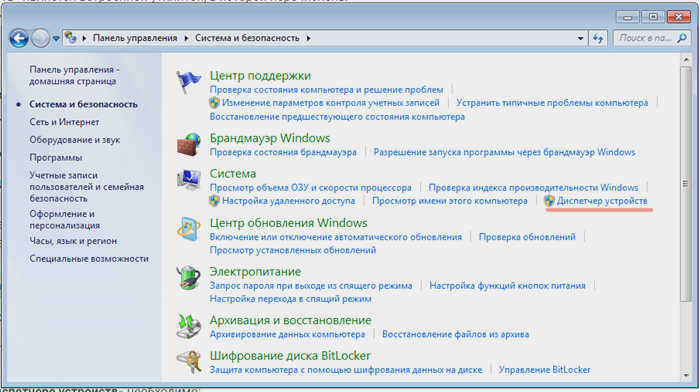Click shield icon beside Настройка удаленного доступа
This screenshot has width=700, height=392.
[x=214, y=201]
